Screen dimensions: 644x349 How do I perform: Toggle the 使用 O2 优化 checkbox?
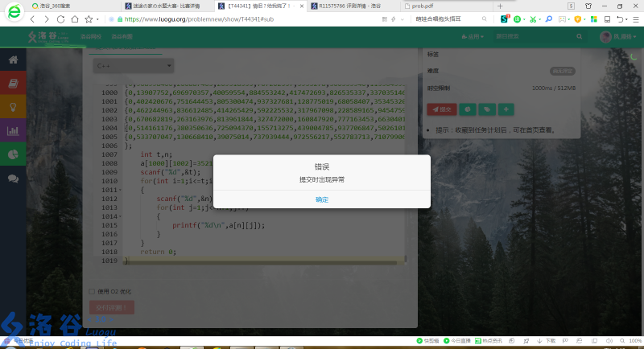(x=91, y=291)
